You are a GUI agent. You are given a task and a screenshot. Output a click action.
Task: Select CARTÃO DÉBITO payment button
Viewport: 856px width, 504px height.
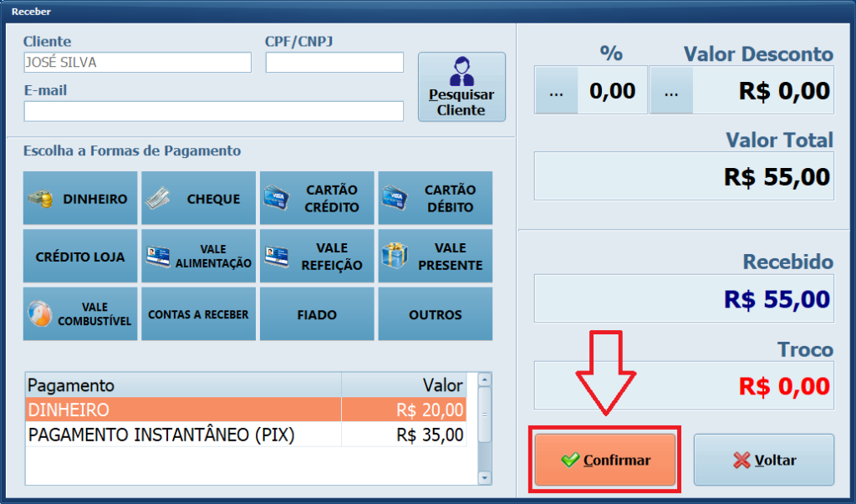click(x=435, y=198)
